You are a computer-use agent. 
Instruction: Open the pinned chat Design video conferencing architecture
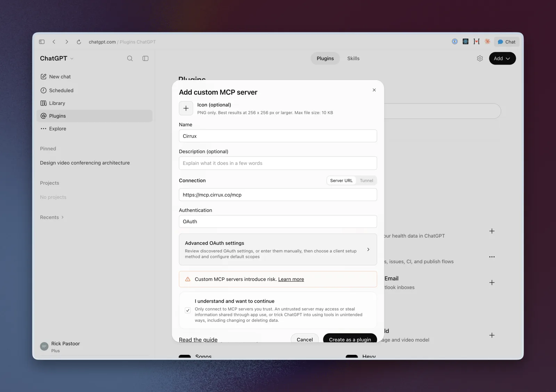pos(85,163)
